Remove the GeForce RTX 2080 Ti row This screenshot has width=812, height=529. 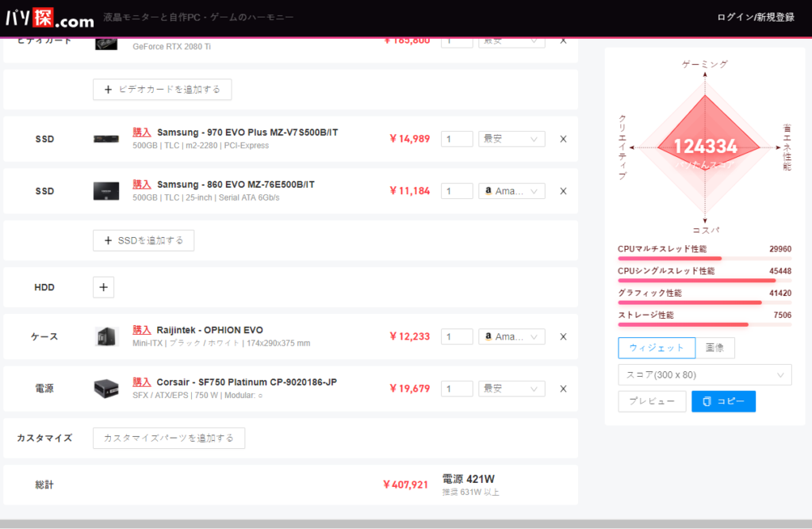(x=564, y=40)
